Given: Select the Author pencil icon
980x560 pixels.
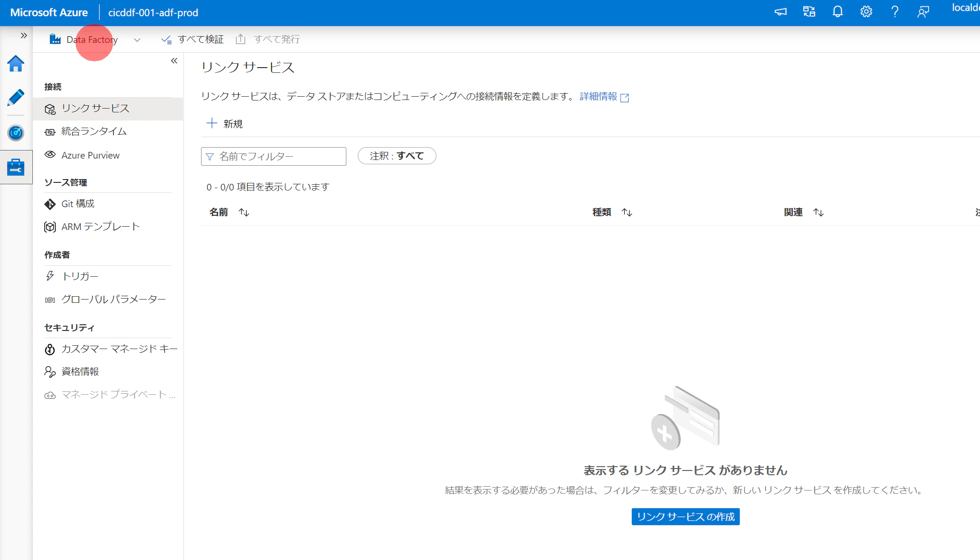Looking at the screenshot, I should (x=16, y=97).
